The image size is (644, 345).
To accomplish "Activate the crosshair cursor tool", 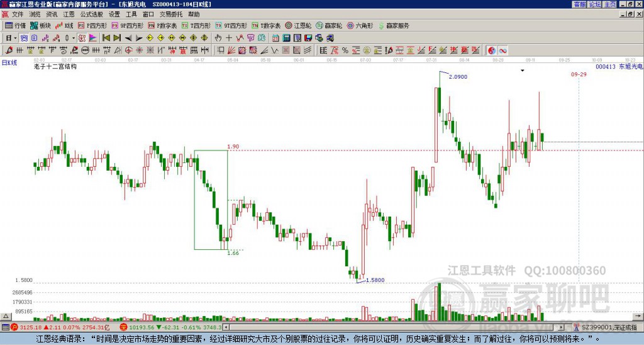I will [229, 38].
